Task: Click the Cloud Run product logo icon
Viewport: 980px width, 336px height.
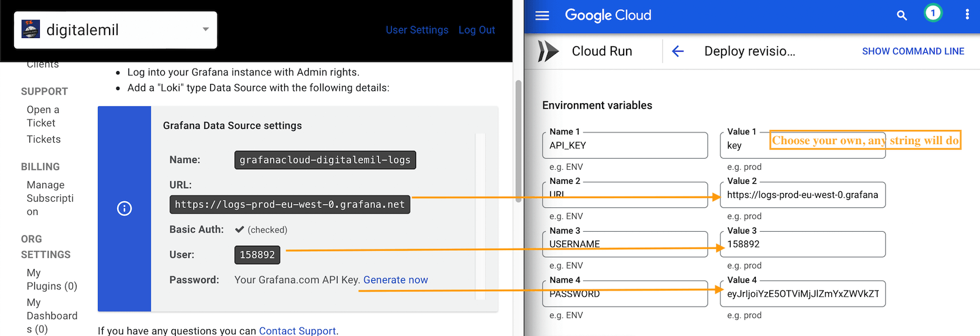Action: pyautogui.click(x=548, y=52)
